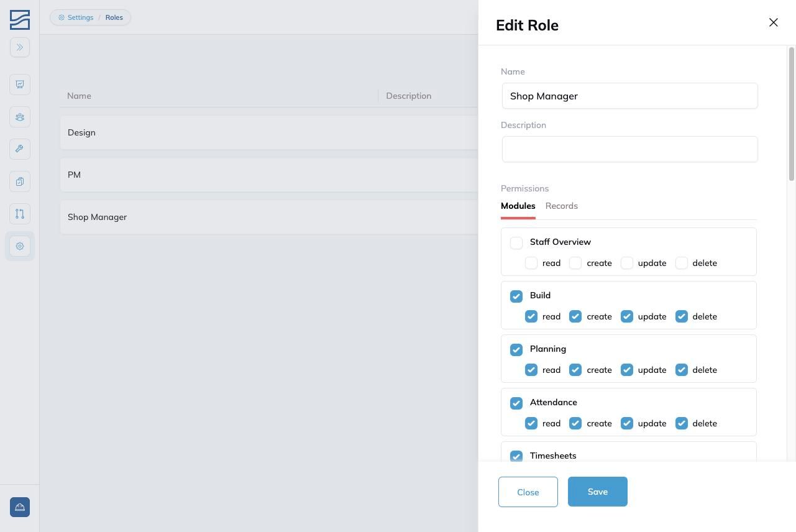Enable the Staff Overview module checkbox
Viewport: 796px width, 532px height.
point(516,243)
